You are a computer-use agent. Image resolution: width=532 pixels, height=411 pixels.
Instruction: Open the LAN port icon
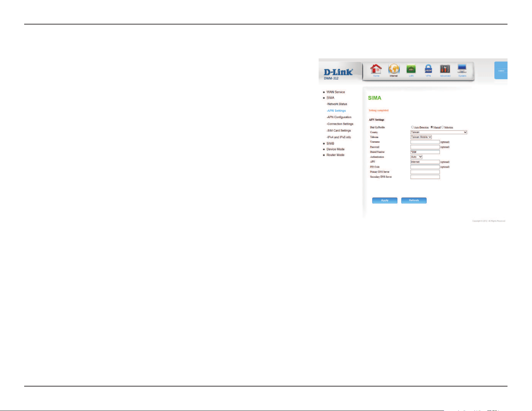[411, 70]
